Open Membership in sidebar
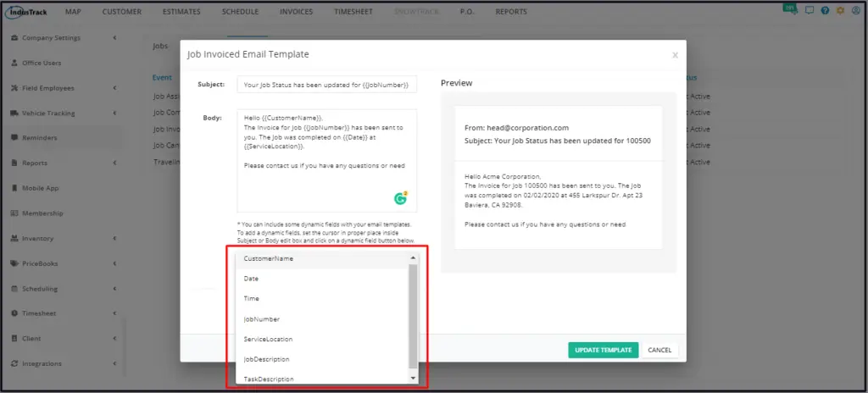The image size is (868, 393). [x=42, y=213]
